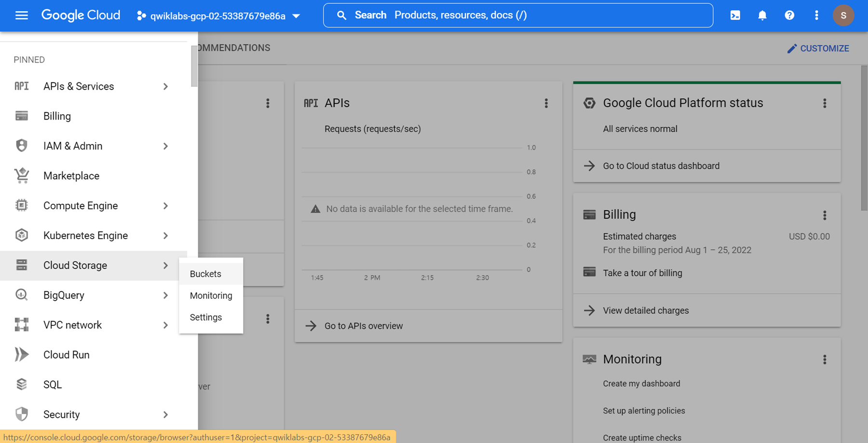
Task: Expand the Compute Engine submenu arrow
Action: pos(165,206)
